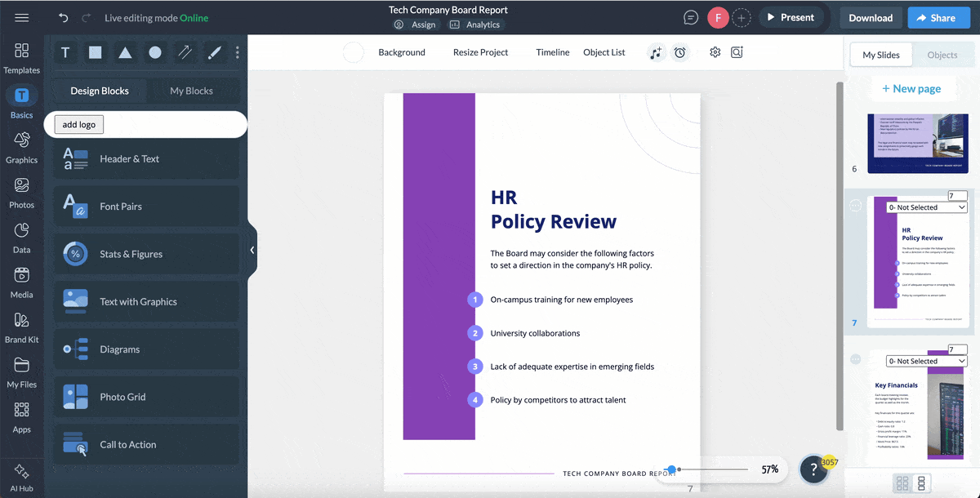The width and height of the screenshot is (980, 498).
Task: Open the audio music notes icon
Action: point(655,52)
